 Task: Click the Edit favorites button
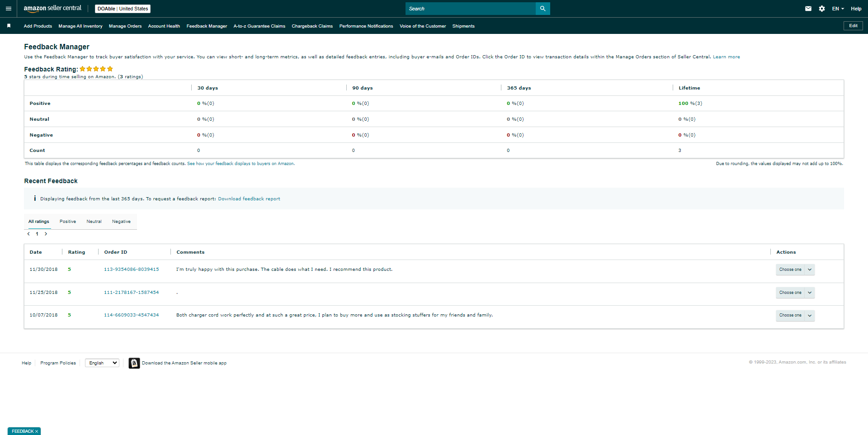[853, 26]
